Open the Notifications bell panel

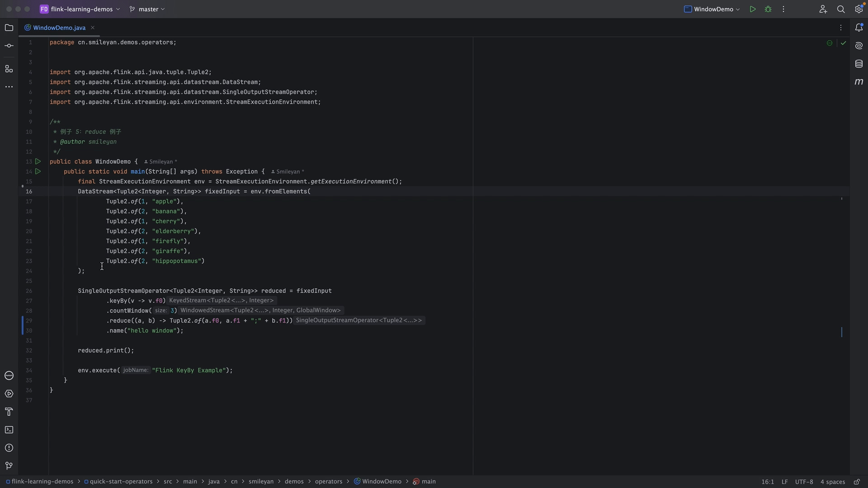tap(859, 28)
